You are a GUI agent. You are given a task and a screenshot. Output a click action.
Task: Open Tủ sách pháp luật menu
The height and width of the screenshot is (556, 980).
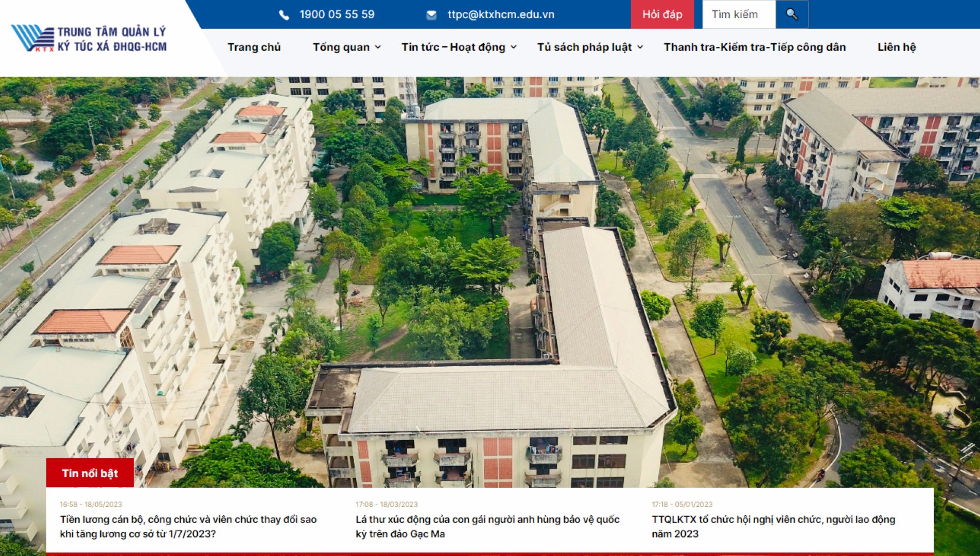(584, 47)
